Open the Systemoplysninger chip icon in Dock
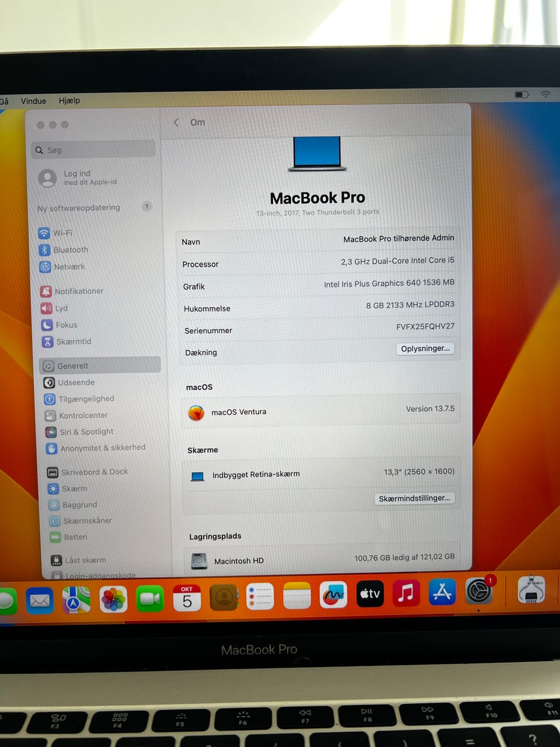Image resolution: width=560 pixels, height=747 pixels. [x=531, y=590]
